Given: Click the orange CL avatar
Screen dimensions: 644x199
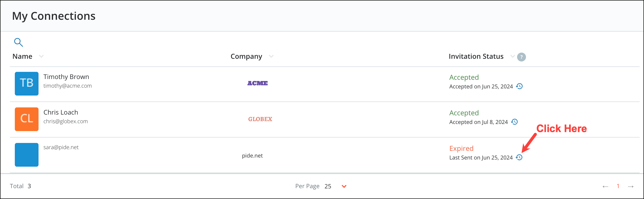Looking at the screenshot, I should point(26,119).
